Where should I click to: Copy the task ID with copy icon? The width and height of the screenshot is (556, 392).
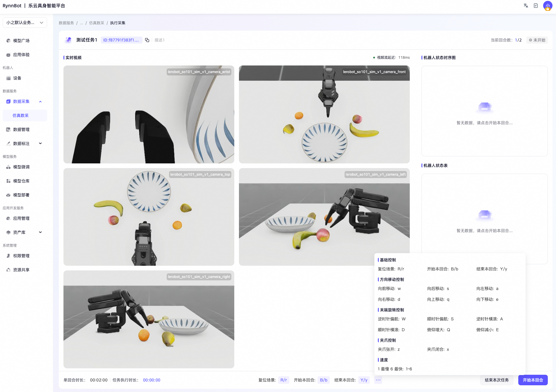(147, 40)
